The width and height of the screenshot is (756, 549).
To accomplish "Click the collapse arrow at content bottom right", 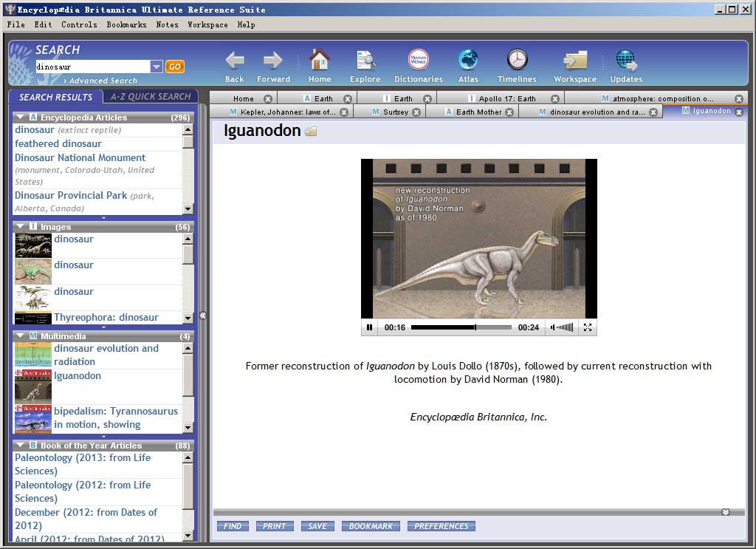I will [x=726, y=512].
